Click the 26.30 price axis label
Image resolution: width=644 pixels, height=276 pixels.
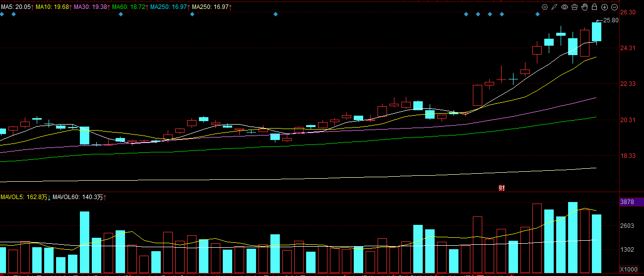pyautogui.click(x=628, y=12)
